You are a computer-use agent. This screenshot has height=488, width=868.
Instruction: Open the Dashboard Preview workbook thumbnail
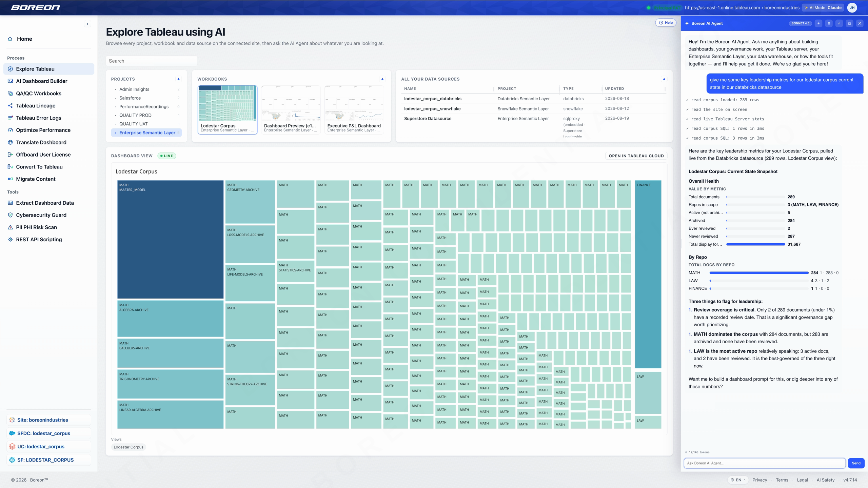[291, 110]
